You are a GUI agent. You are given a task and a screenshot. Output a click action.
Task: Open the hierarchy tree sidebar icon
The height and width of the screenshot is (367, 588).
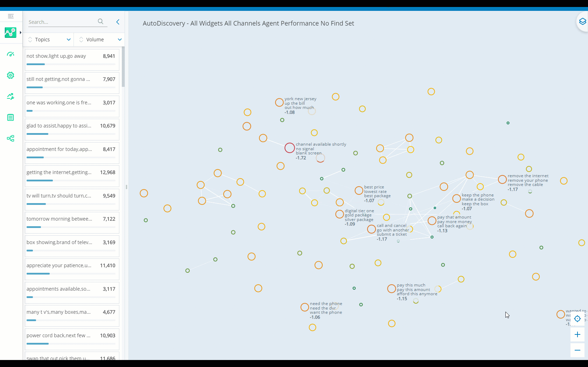[x=10, y=138]
